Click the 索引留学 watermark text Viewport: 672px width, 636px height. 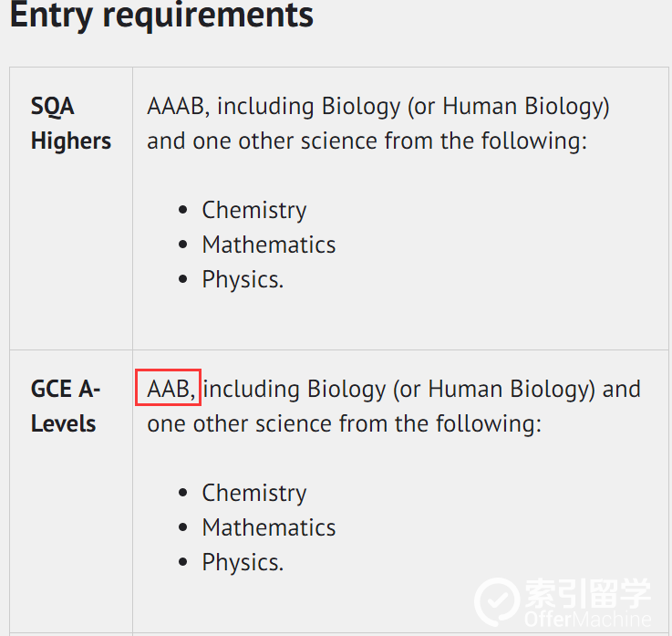pyautogui.click(x=588, y=593)
